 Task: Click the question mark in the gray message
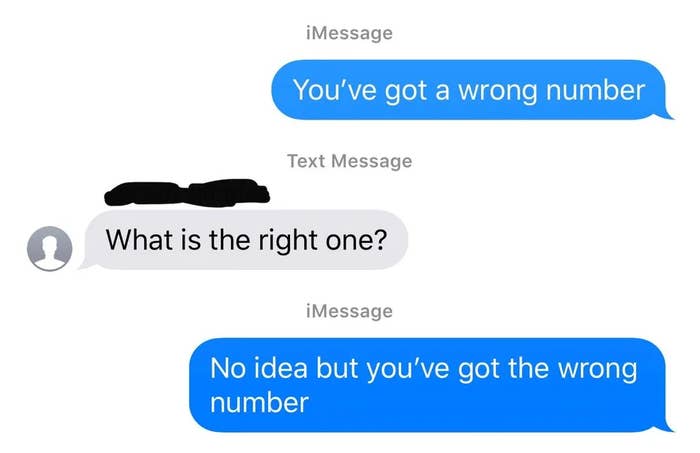point(381,240)
